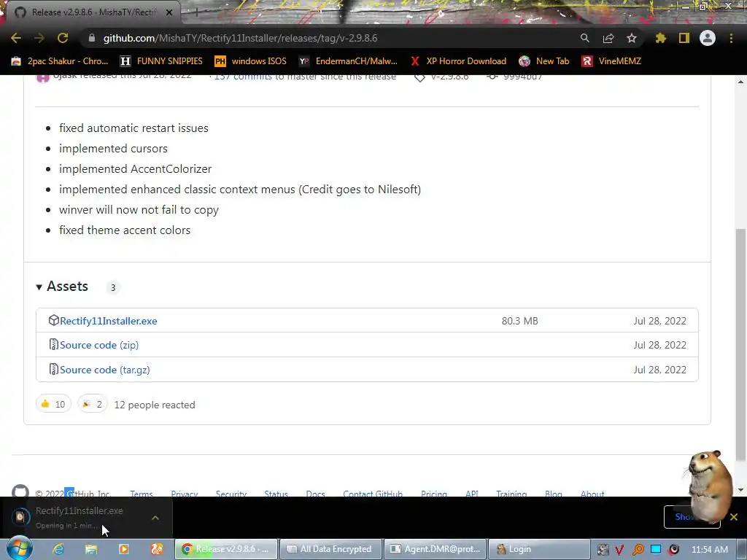This screenshot has height=560, width=747.
Task: Open the Chrome side panel icon
Action: pyautogui.click(x=684, y=38)
